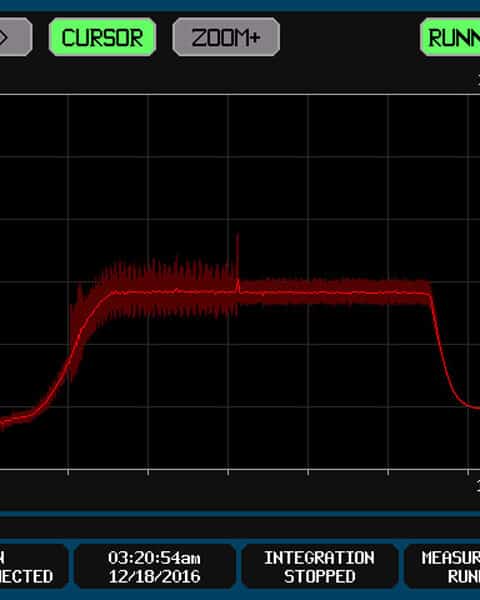Click the MEASUR RUNN status box
The width and height of the screenshot is (480, 600).
442,567
